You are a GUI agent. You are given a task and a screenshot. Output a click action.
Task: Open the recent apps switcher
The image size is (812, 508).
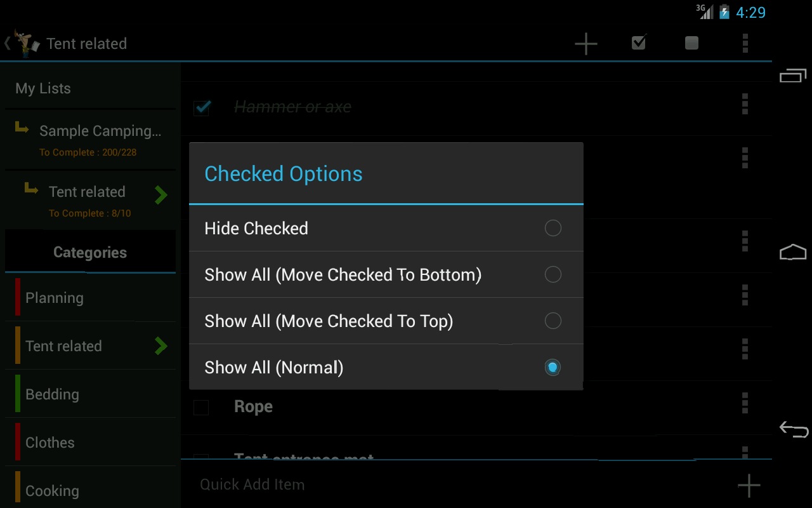[793, 76]
